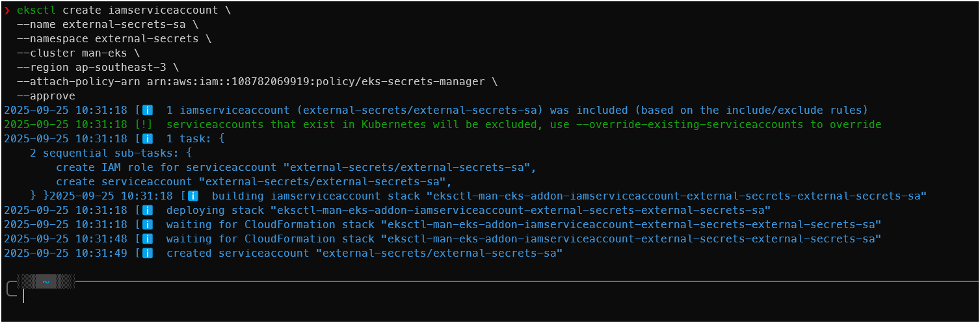
Task: Click info icon before "building iamserviceaccount stack"
Action: 193,196
